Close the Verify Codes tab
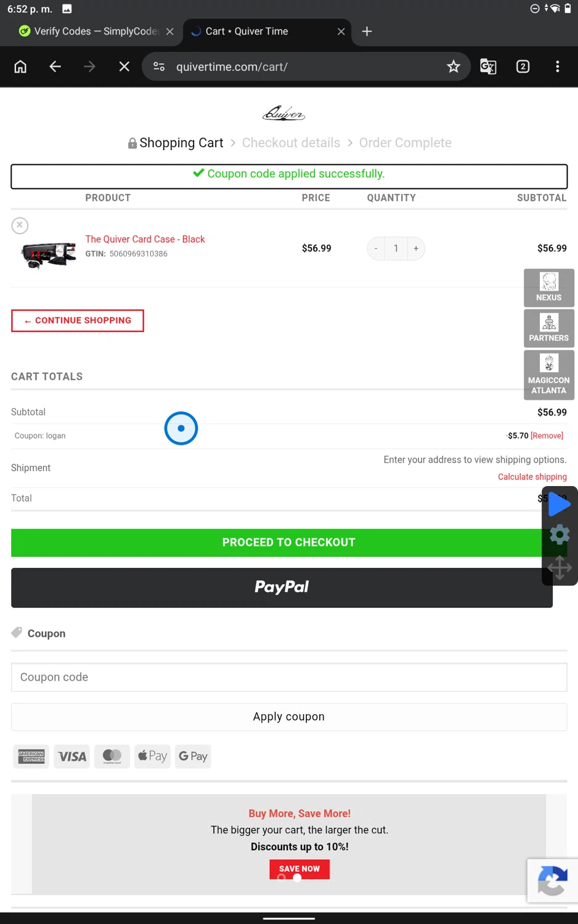The image size is (578, 924). pyautogui.click(x=170, y=31)
